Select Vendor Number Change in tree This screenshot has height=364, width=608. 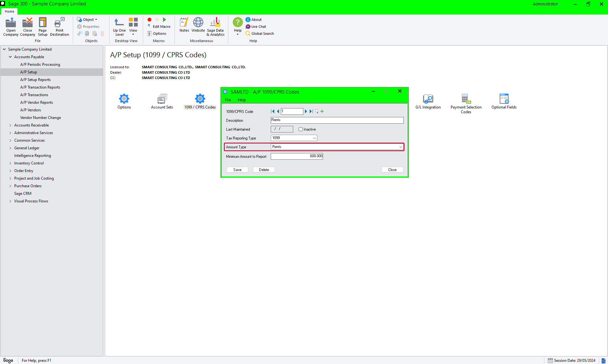click(41, 118)
